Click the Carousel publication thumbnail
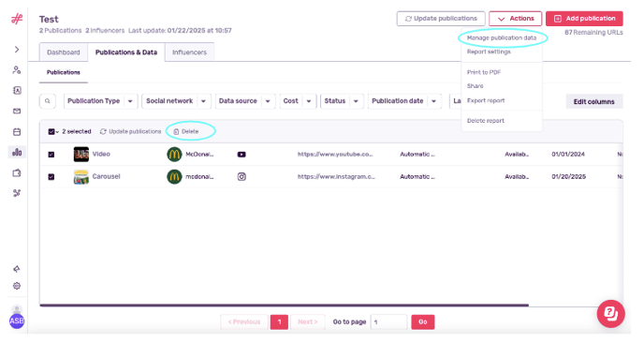 coord(80,177)
